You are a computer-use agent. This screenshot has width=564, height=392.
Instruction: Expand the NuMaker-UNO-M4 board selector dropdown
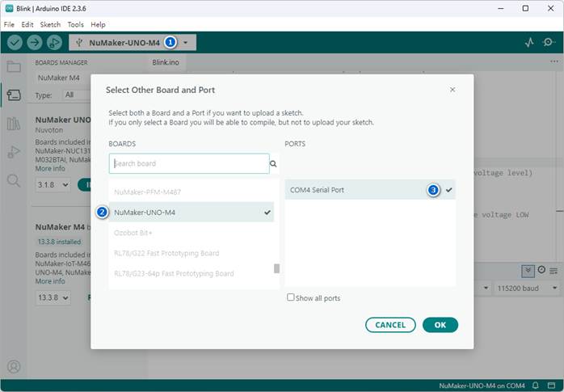186,42
